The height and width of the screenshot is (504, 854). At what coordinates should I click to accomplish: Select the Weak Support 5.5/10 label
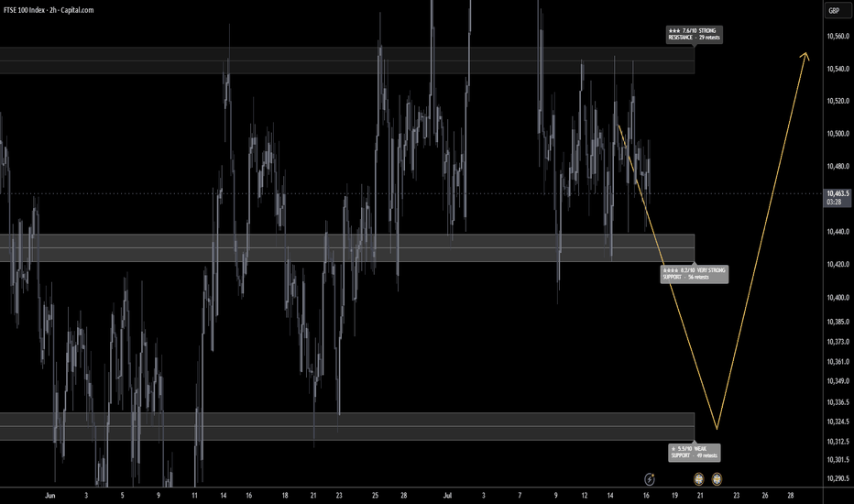tap(695, 453)
